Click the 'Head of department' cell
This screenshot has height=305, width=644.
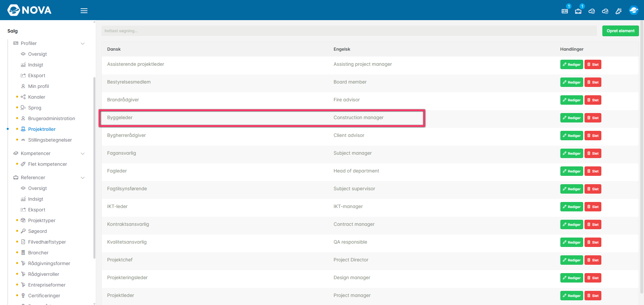tap(356, 171)
